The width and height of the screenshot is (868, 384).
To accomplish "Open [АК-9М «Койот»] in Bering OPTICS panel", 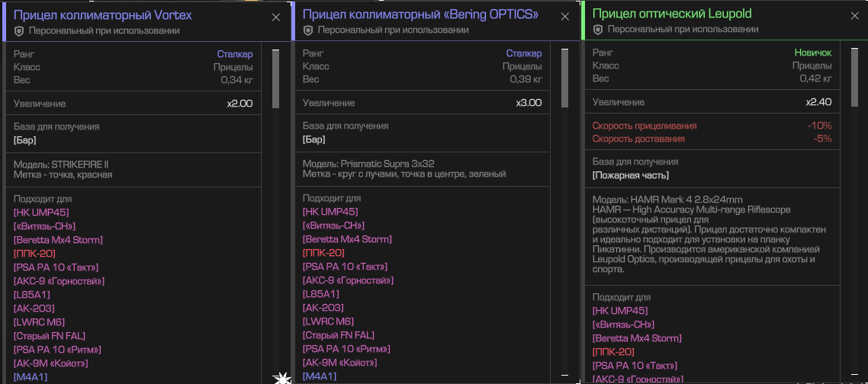I will click(x=340, y=363).
